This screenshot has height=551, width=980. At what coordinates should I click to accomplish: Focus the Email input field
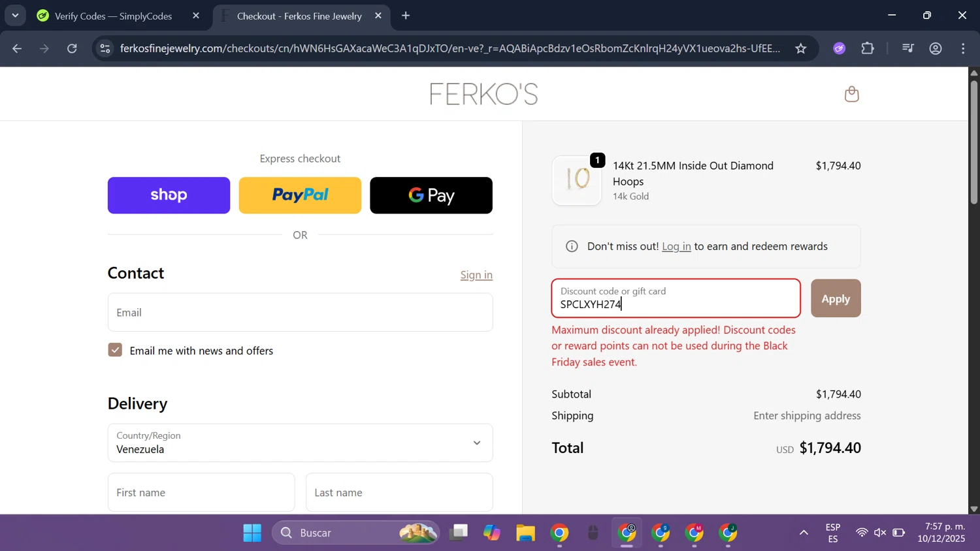tap(300, 312)
